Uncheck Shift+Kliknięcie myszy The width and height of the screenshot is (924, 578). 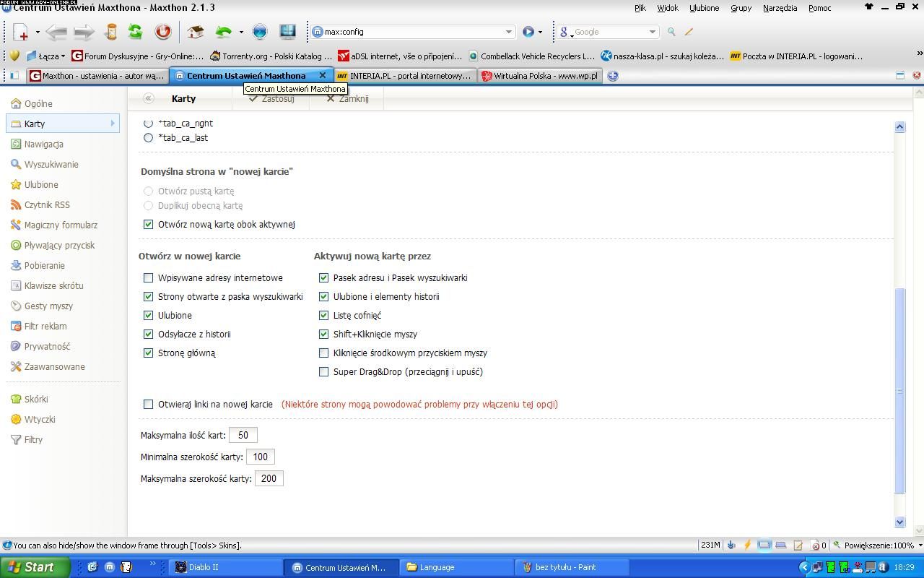coord(323,334)
